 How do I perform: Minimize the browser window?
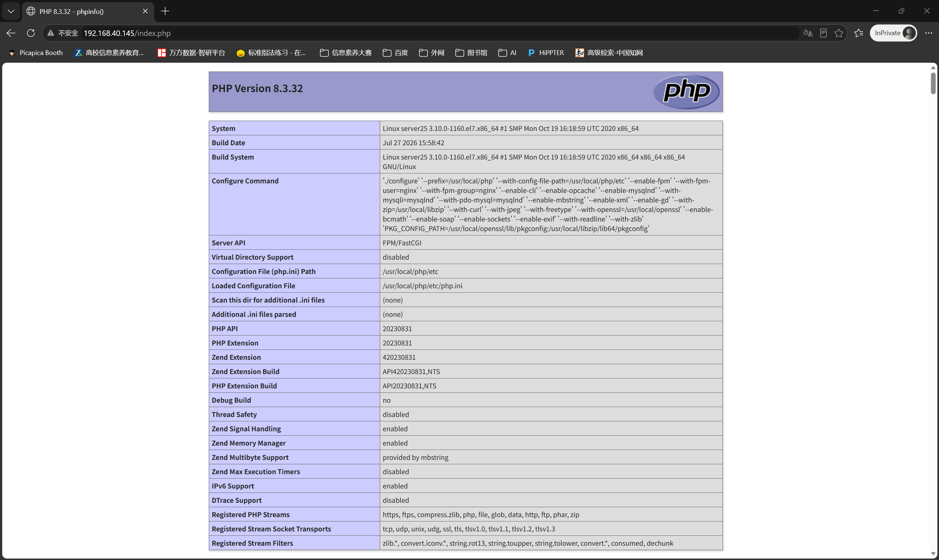click(x=876, y=11)
